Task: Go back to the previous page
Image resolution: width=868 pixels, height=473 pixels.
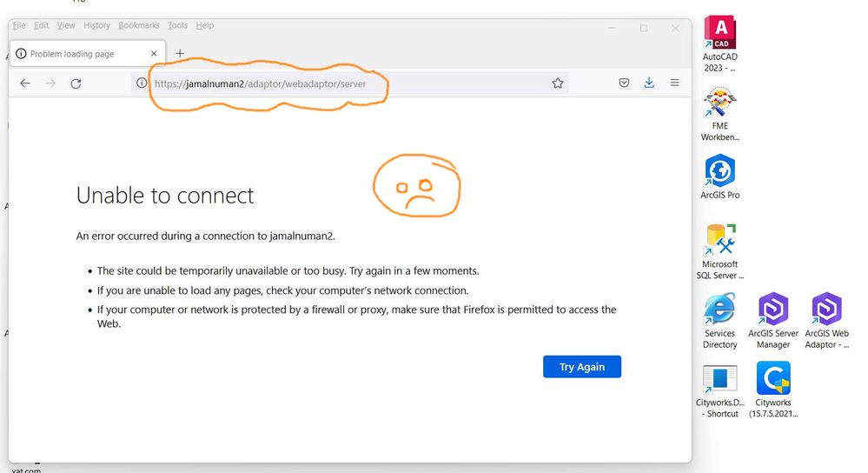Action: [25, 83]
